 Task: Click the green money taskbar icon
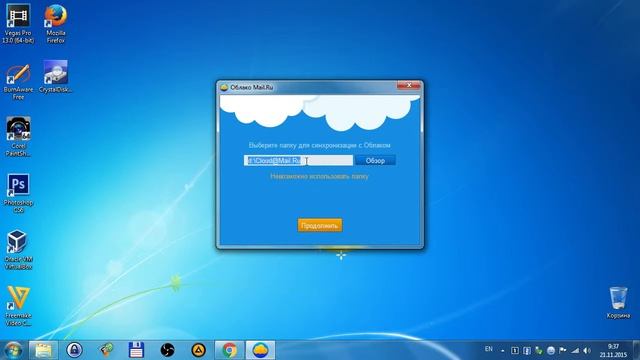tap(106, 350)
